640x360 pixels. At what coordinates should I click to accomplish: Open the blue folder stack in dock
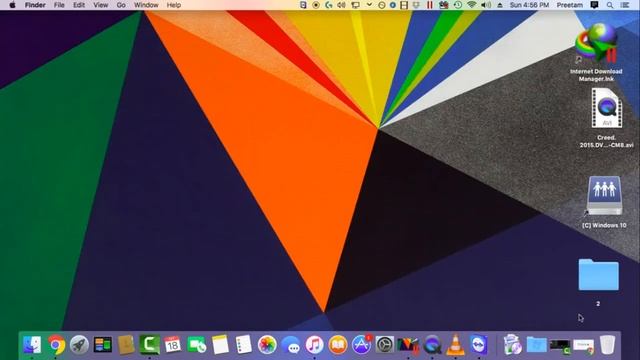coord(536,345)
